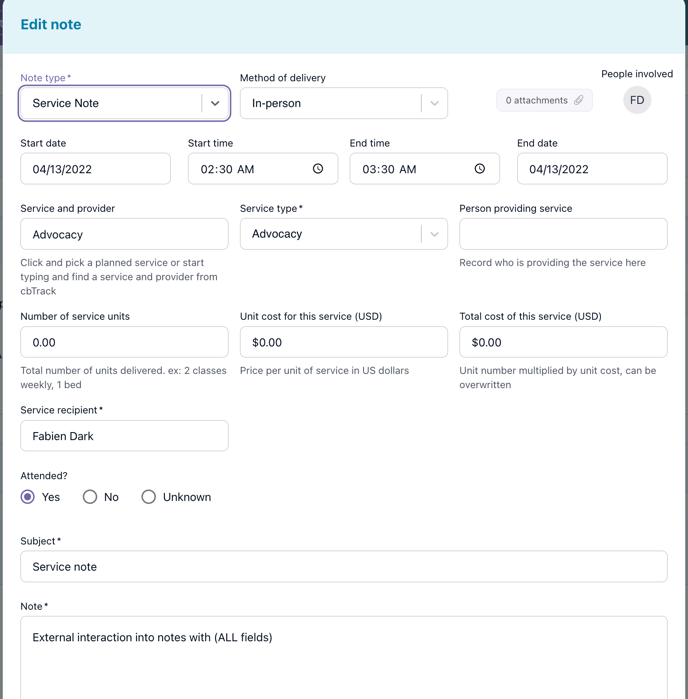This screenshot has width=688, height=699.
Task: Click the Service recipient field
Action: coord(124,436)
